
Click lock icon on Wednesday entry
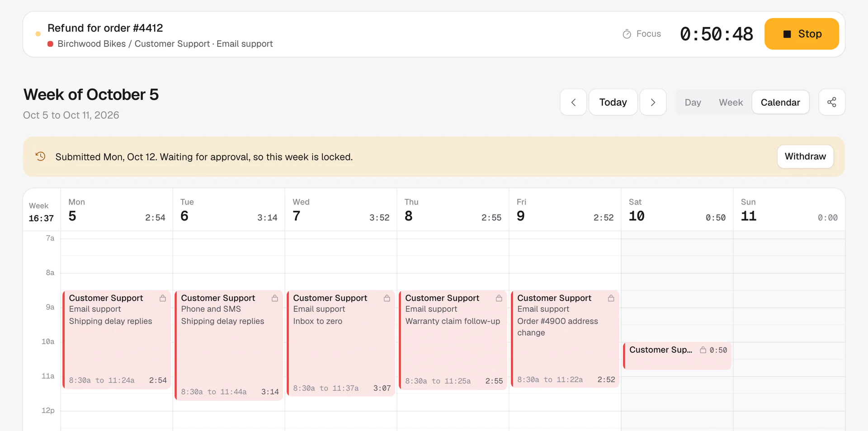(x=387, y=298)
